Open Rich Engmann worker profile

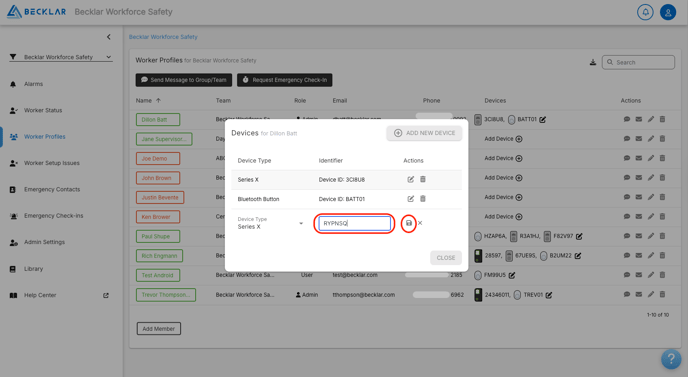(x=159, y=256)
